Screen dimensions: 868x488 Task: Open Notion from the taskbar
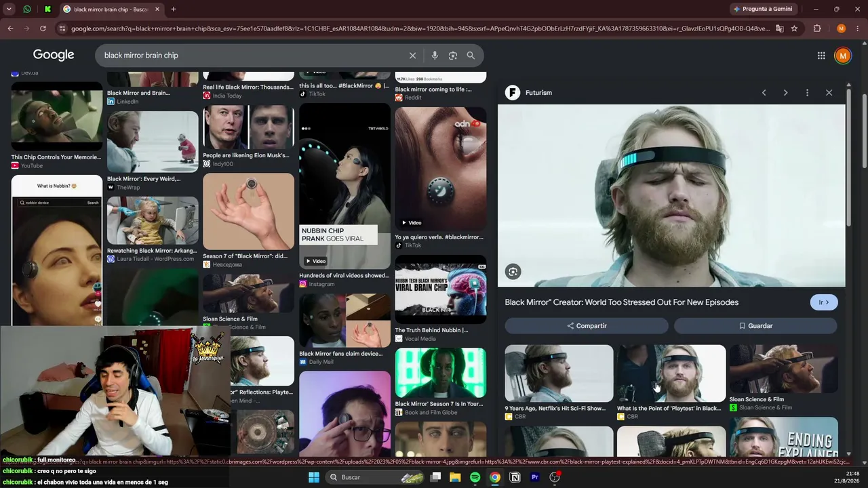pyautogui.click(x=515, y=477)
